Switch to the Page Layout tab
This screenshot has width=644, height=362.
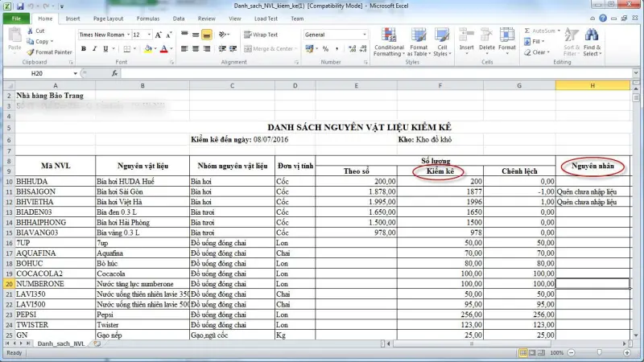[x=108, y=19]
